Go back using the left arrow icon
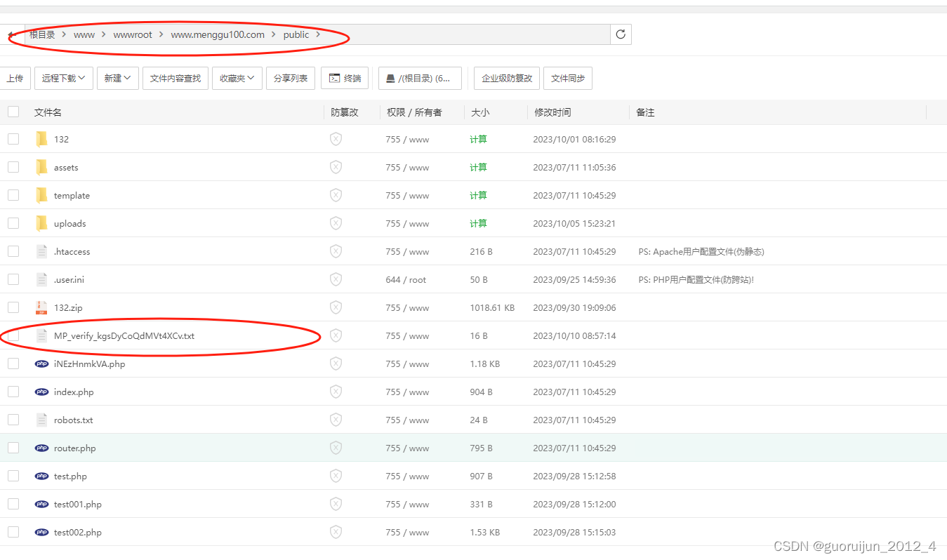The image size is (947, 560). pos(11,34)
